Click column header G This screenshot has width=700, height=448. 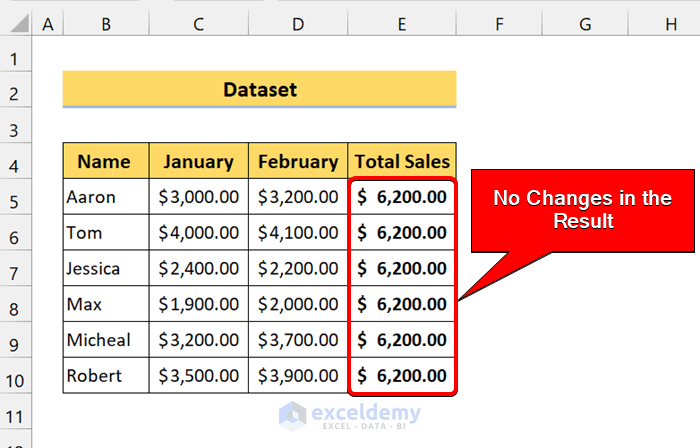585,22
